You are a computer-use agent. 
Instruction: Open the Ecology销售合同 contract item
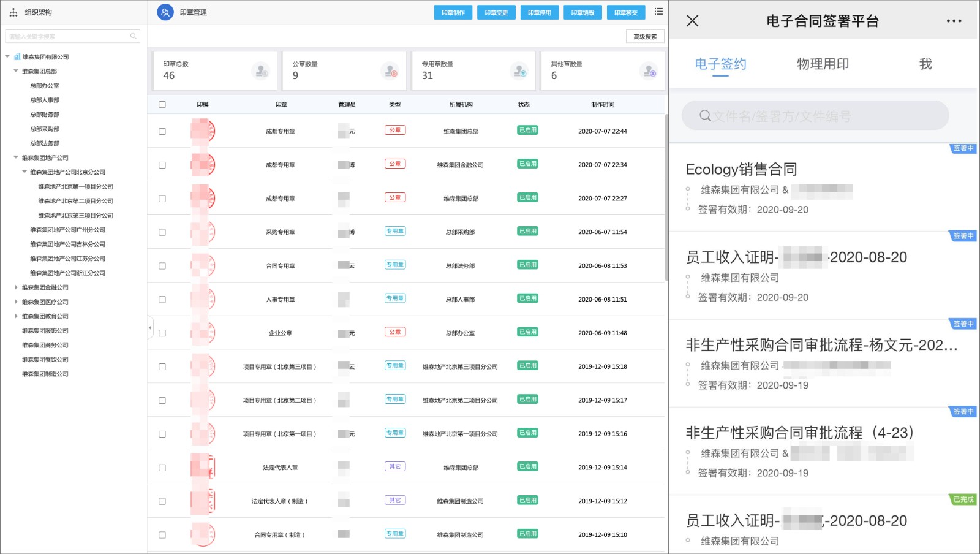pyautogui.click(x=823, y=188)
